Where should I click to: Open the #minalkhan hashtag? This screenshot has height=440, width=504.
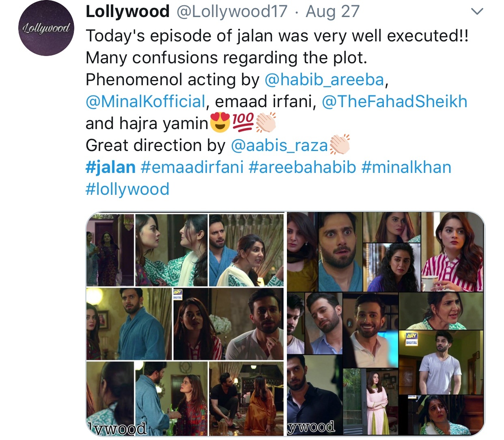406,167
